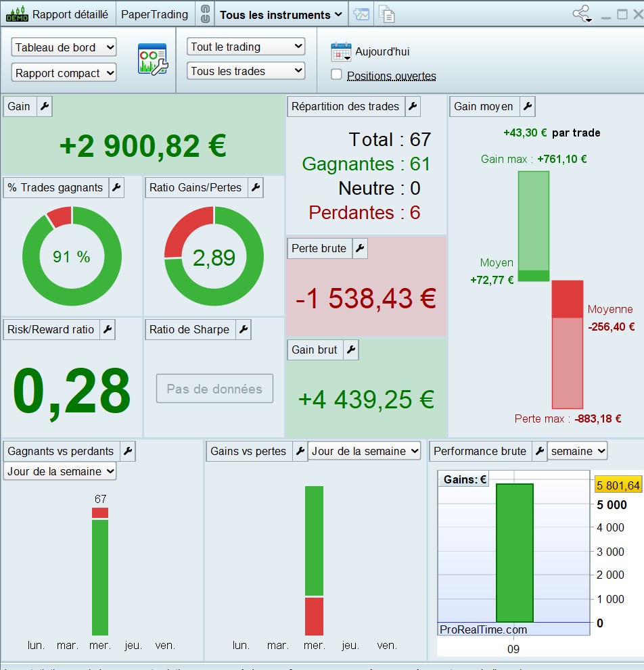Image resolution: width=644 pixels, height=670 pixels.
Task: Switch to the PaperTrading tab
Action: (154, 14)
